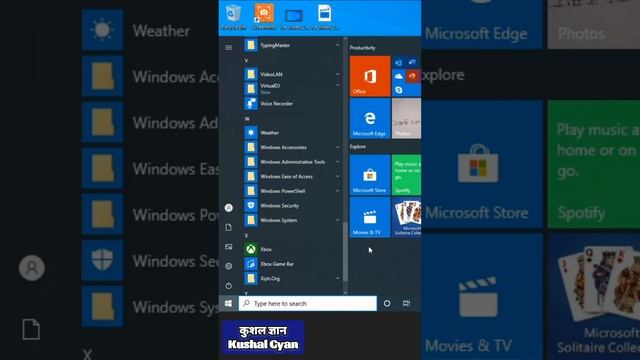This screenshot has height=360, width=640.
Task: Open the Windows Ease of Access folder
Action: [292, 176]
